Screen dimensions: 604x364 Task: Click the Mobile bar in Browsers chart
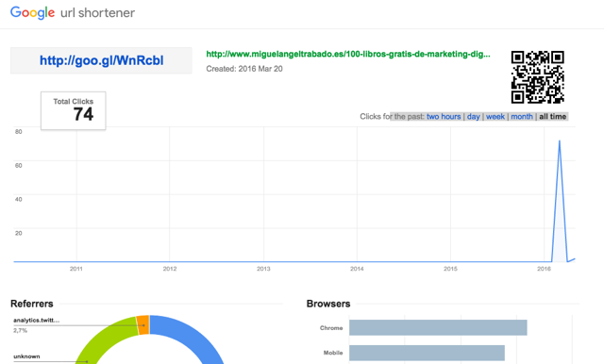[427, 353]
